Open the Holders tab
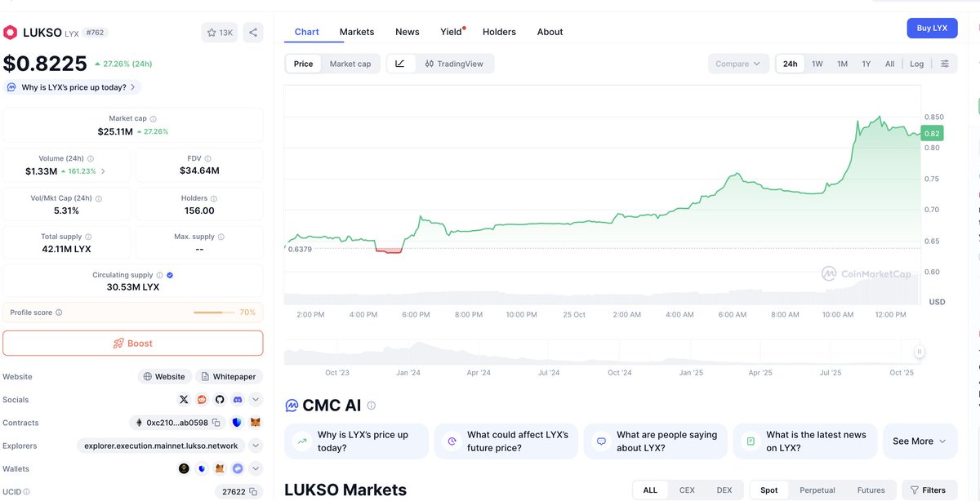 (499, 32)
